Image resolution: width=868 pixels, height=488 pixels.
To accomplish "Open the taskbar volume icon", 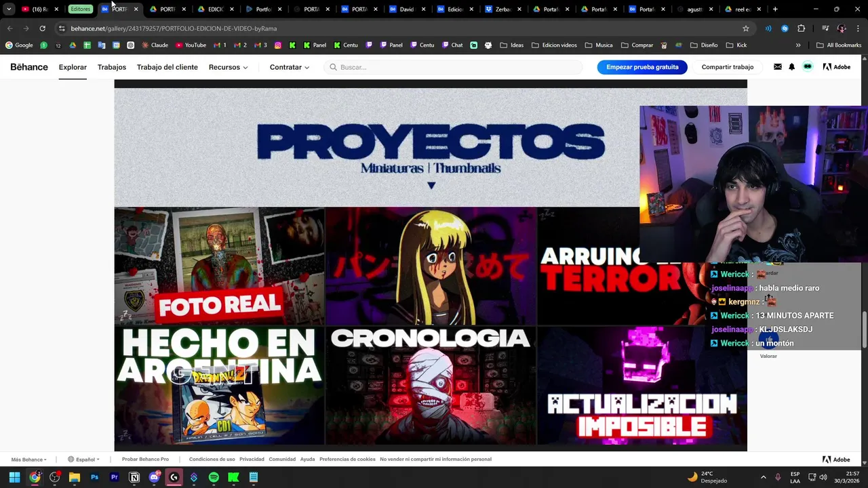I will (823, 477).
